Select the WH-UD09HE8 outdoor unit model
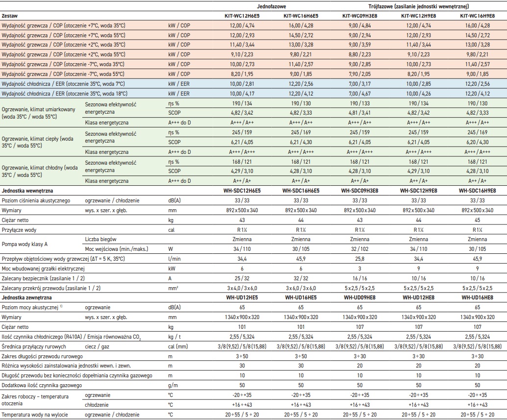Viewport: 507px width, 420px height. point(360,297)
